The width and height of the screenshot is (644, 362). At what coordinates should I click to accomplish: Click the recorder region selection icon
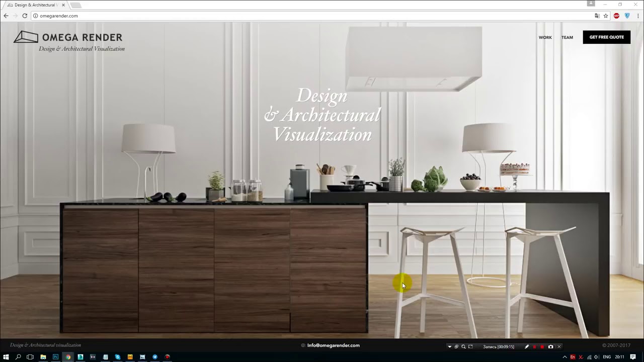coord(470,346)
